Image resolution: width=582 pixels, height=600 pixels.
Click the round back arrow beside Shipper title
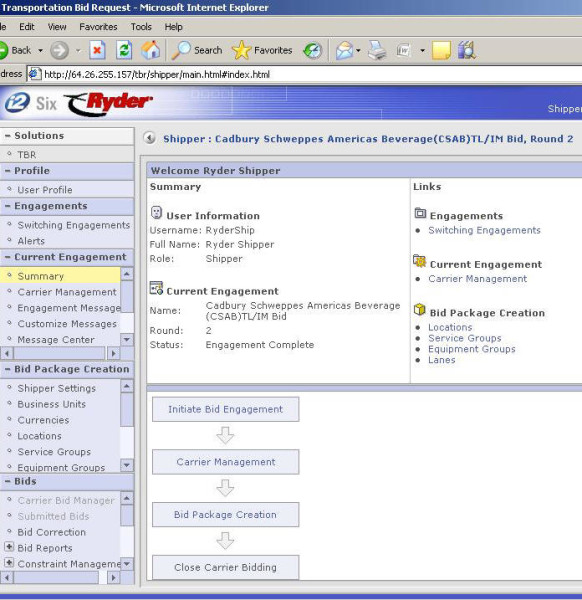pos(150,138)
